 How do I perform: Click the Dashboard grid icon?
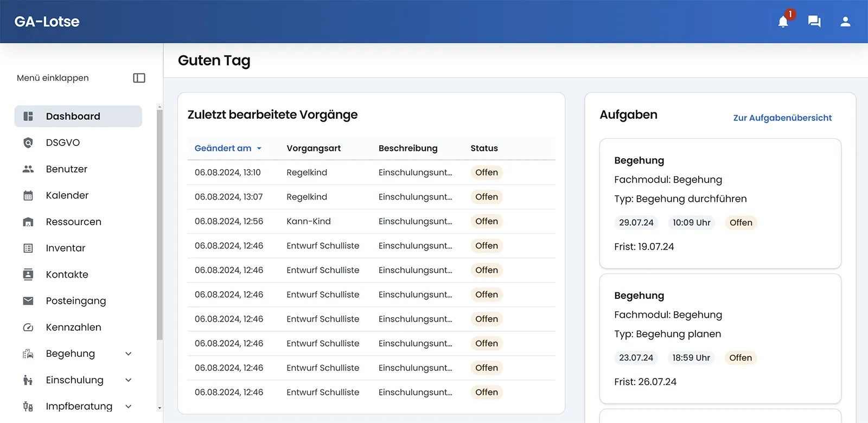28,116
